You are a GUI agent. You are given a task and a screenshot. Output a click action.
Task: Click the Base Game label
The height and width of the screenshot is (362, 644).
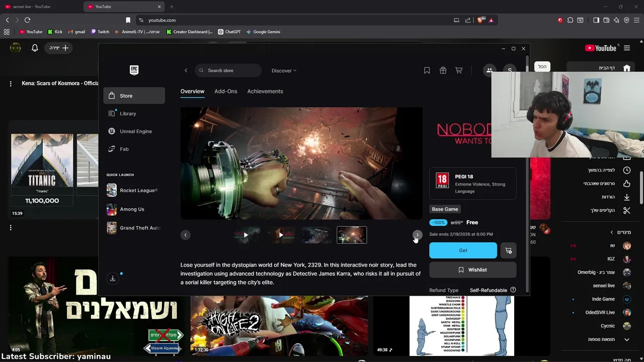pos(445,209)
